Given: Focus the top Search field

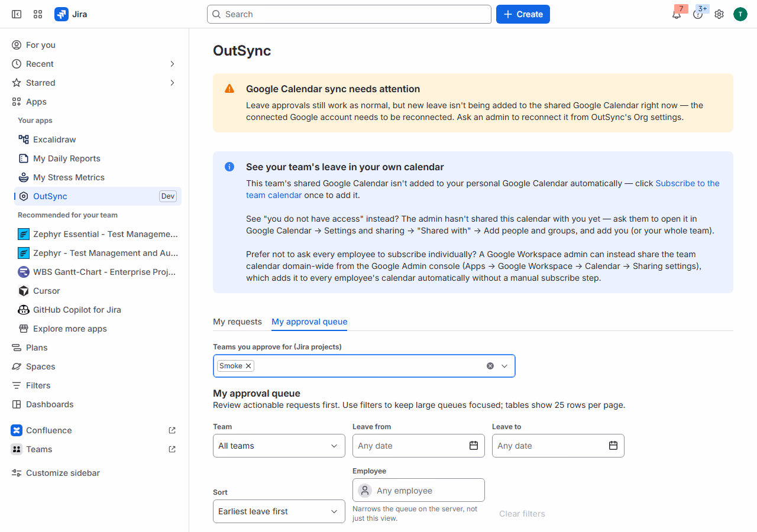Looking at the screenshot, I should tap(349, 14).
